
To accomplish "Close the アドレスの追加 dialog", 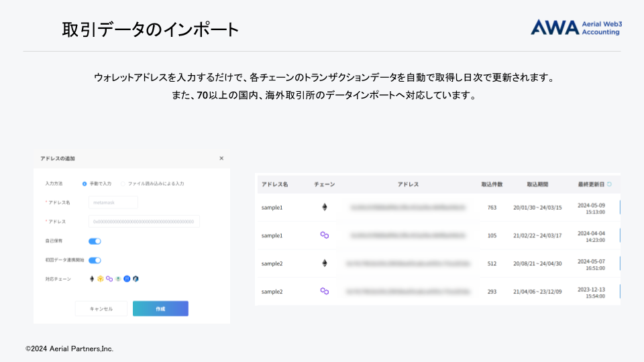I will [x=221, y=159].
